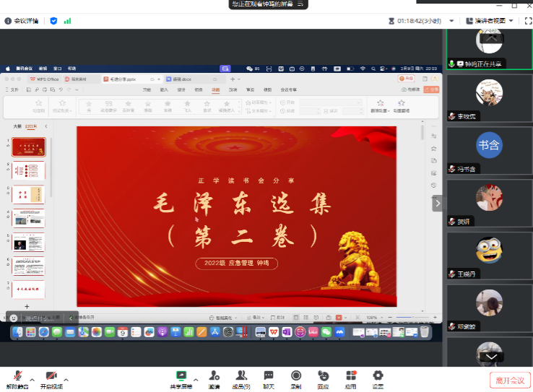Click the blue security shield icon
This screenshot has height=392, width=533.
tap(53, 21)
